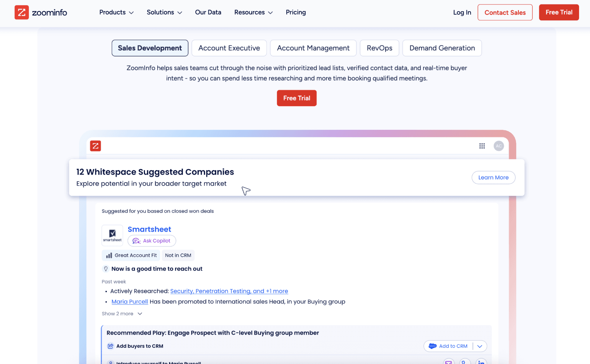Click the LinkedIn icon at the bottom right
The height and width of the screenshot is (364, 590).
[481, 362]
